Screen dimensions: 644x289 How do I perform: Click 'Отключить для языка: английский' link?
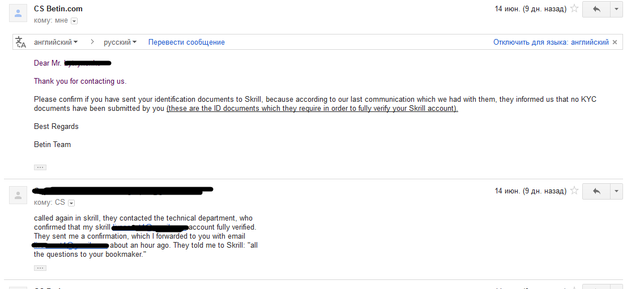[x=551, y=42]
